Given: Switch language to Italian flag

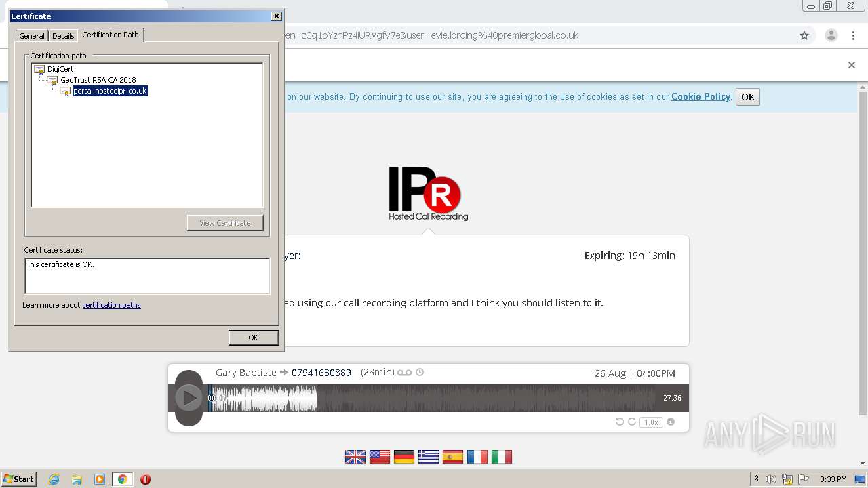Looking at the screenshot, I should click(502, 457).
